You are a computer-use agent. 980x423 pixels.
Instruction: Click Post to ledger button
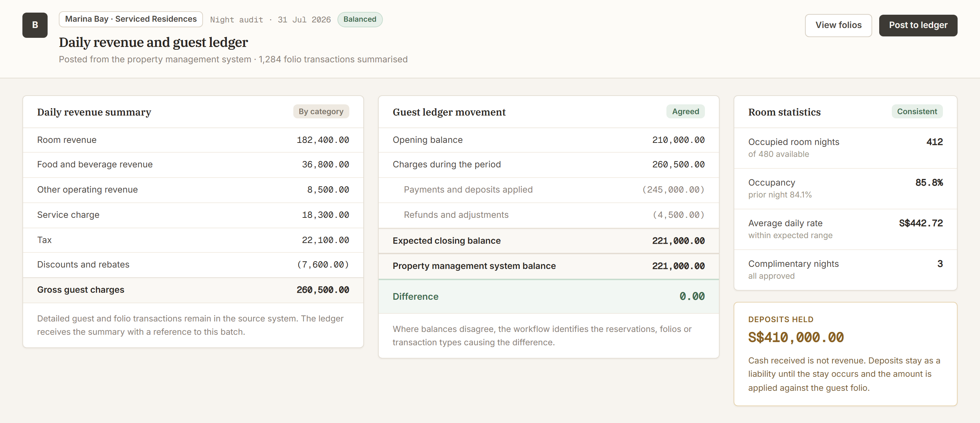coord(918,25)
